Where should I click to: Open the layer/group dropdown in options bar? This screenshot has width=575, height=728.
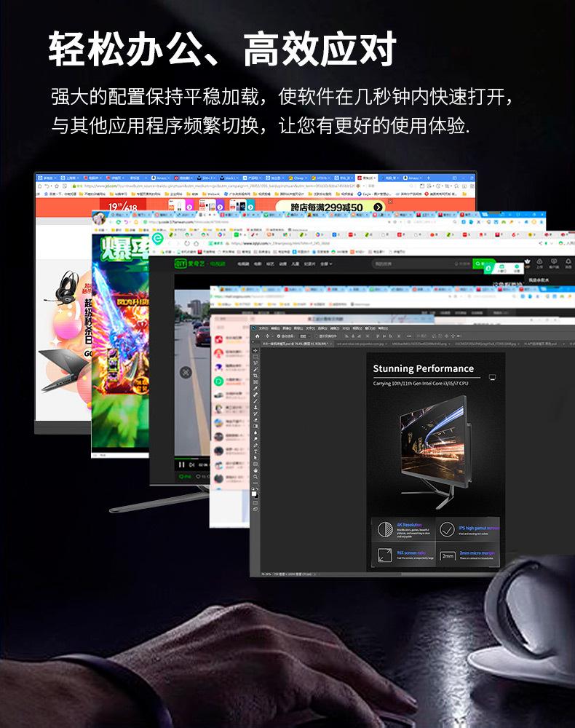click(x=304, y=336)
